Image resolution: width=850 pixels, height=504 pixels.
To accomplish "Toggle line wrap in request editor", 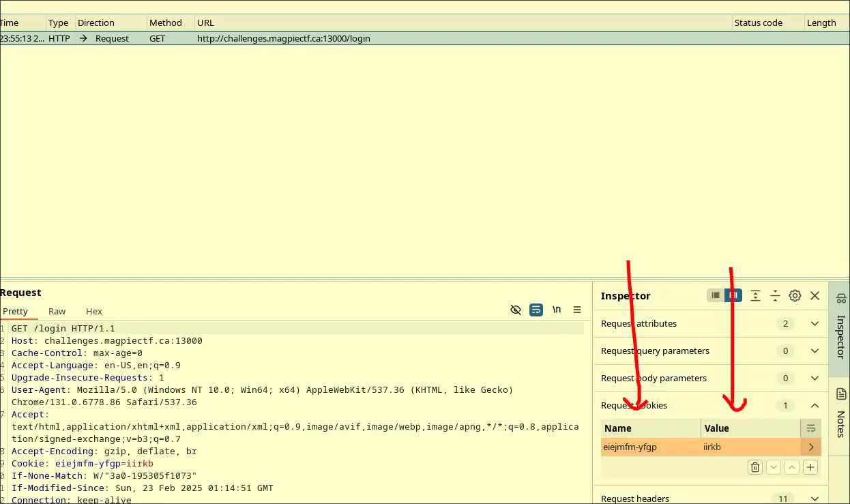I will pyautogui.click(x=536, y=310).
